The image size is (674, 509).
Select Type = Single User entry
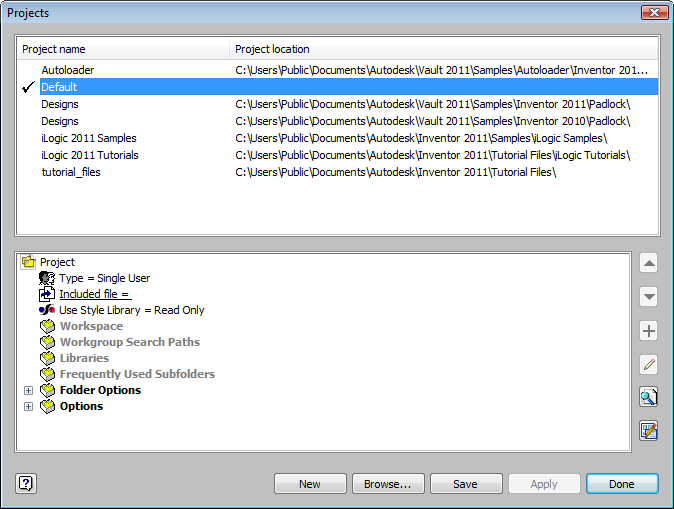click(x=104, y=278)
